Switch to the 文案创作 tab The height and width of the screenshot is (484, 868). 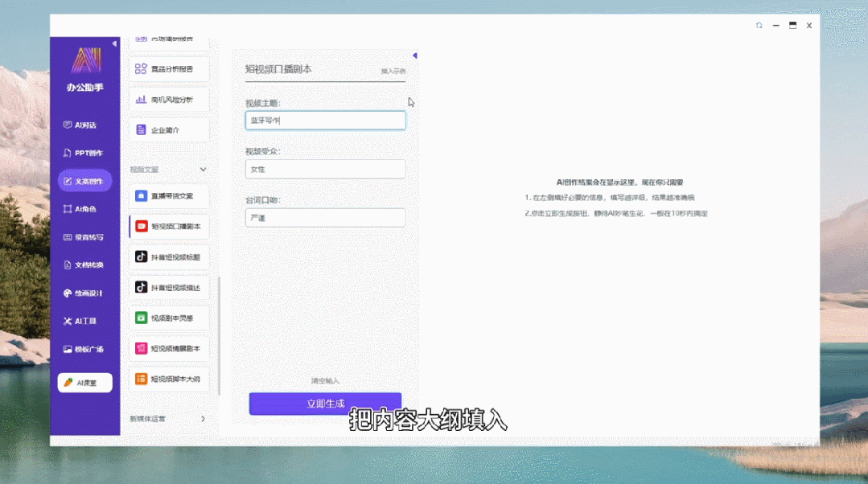tap(84, 181)
